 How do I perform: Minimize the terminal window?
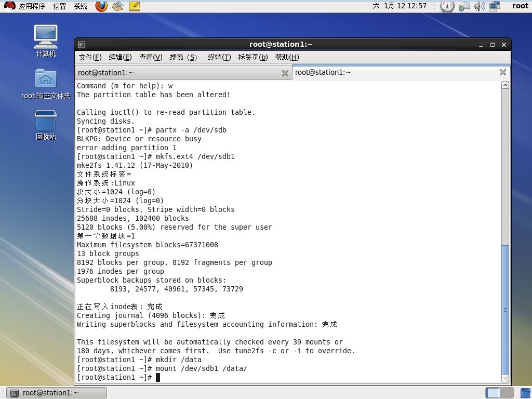(481, 45)
